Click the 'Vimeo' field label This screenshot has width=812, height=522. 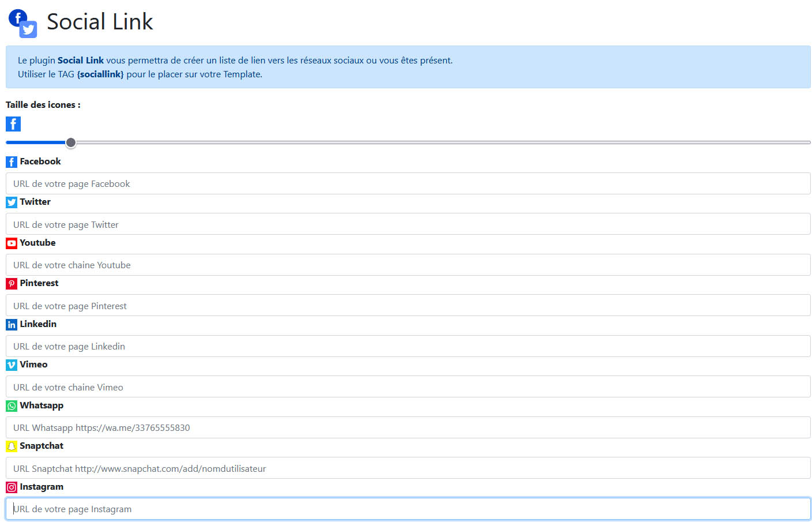[x=34, y=365]
